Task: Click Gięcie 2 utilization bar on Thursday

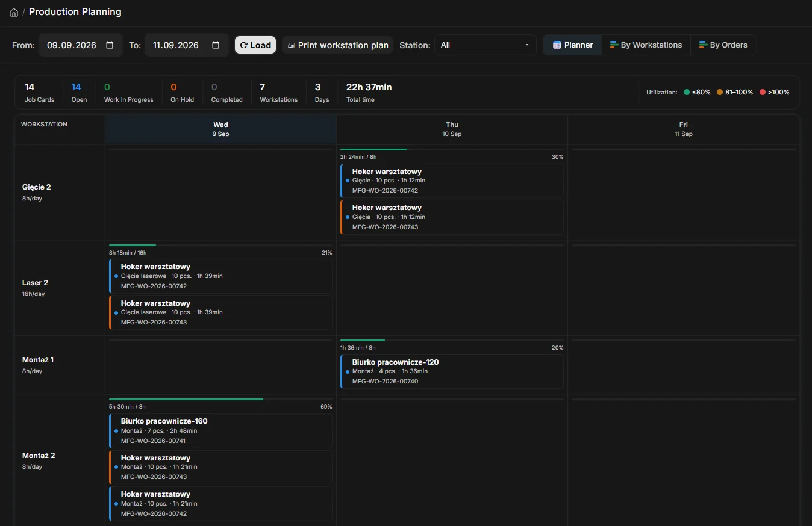Action: [452, 149]
